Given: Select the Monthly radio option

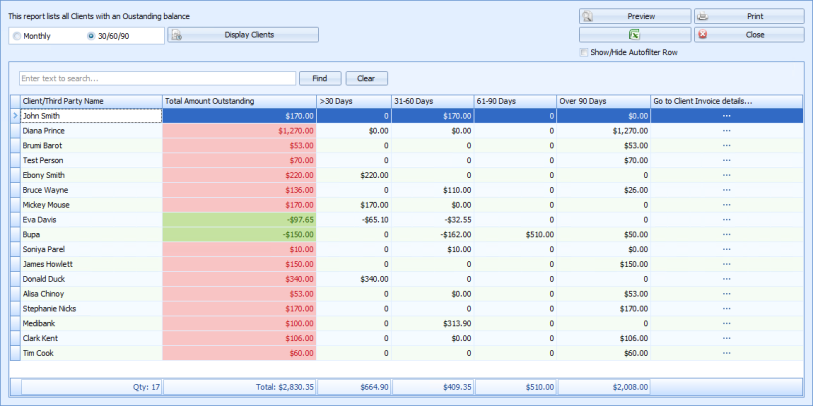Looking at the screenshot, I should click(x=32, y=36).
